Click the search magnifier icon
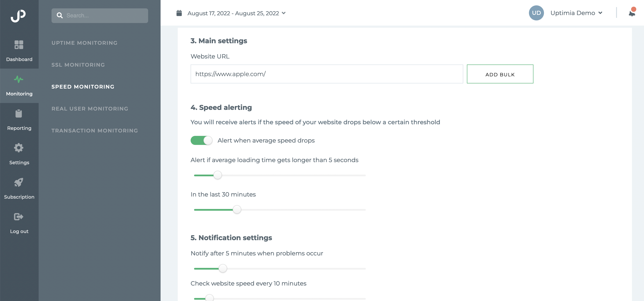644x301 pixels. tap(59, 15)
